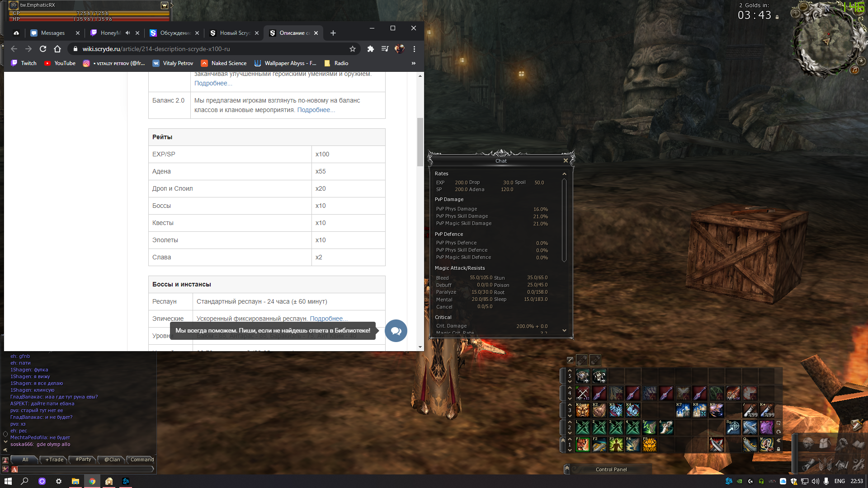Open the support chat bubble button
The width and height of the screenshot is (868, 488).
click(396, 331)
